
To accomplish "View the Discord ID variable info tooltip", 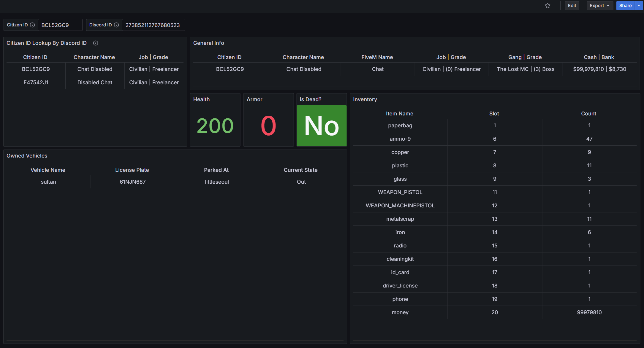I will coord(116,25).
